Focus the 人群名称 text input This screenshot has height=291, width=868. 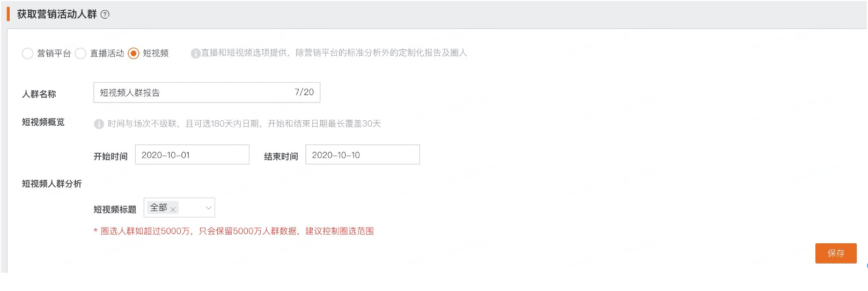click(x=193, y=92)
